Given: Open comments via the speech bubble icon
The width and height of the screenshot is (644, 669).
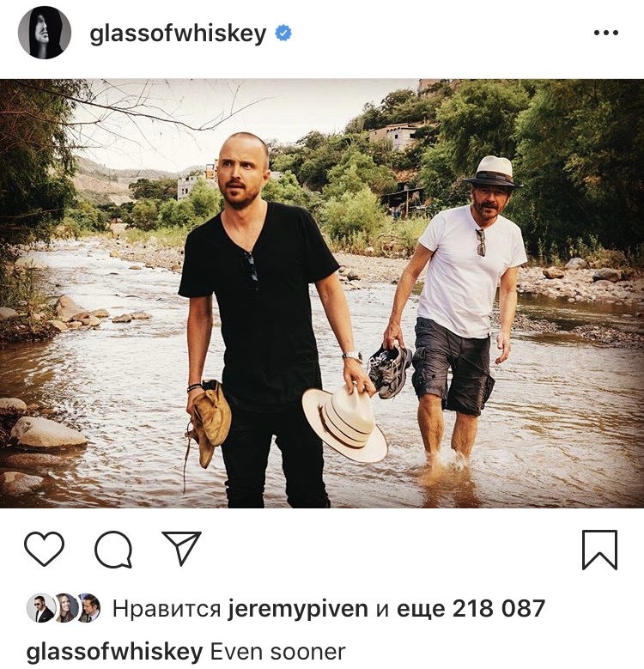Looking at the screenshot, I should [113, 549].
